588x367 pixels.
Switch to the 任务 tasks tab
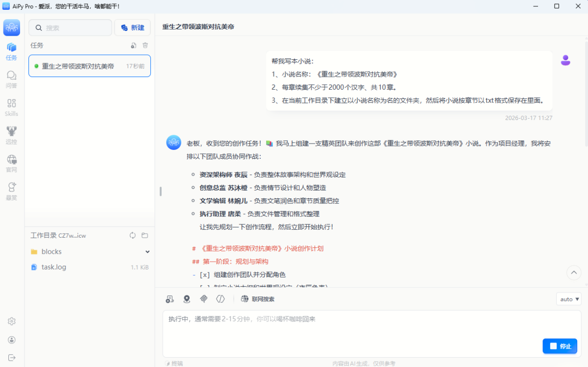pos(11,51)
